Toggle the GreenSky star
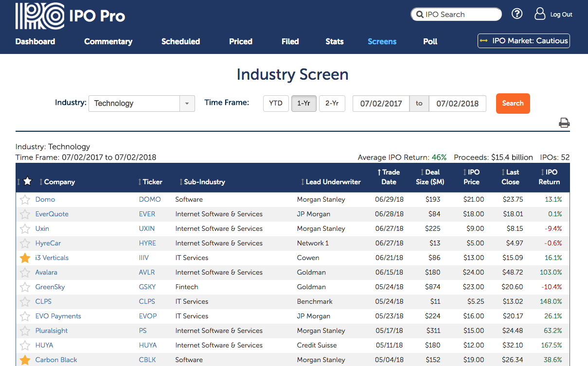Image resolution: width=588 pixels, height=366 pixels. click(x=25, y=287)
